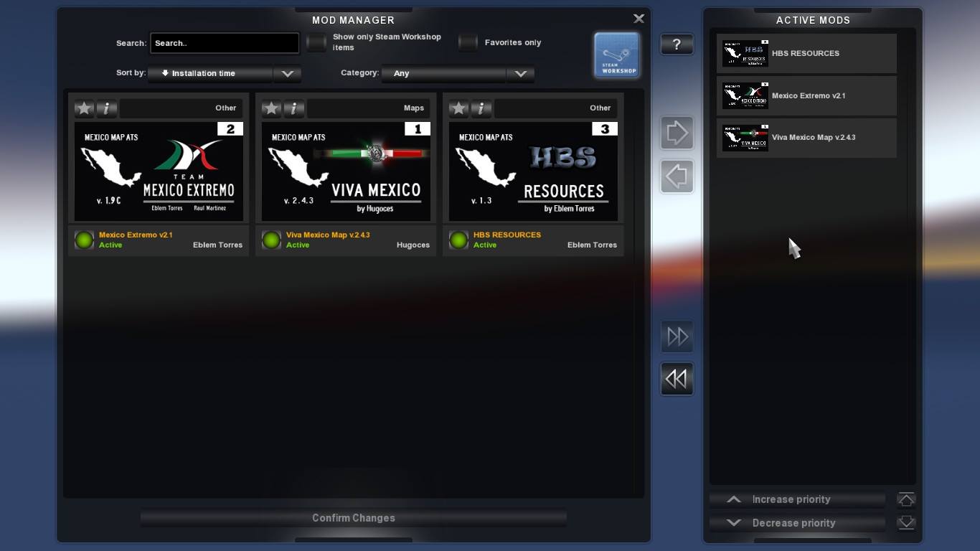Enable Show only Steam Workshop items
980x551 pixels.
pyautogui.click(x=316, y=42)
